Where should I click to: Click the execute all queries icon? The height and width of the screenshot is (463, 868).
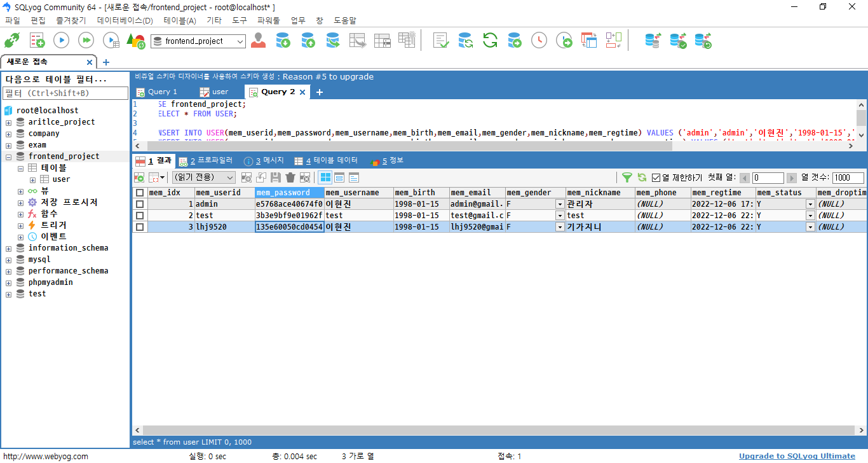(86, 41)
